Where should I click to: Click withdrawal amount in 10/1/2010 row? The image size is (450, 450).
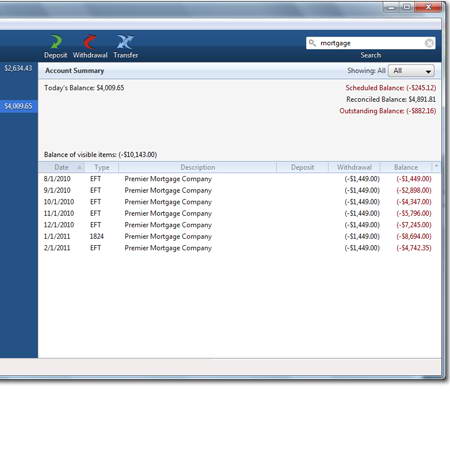(362, 202)
